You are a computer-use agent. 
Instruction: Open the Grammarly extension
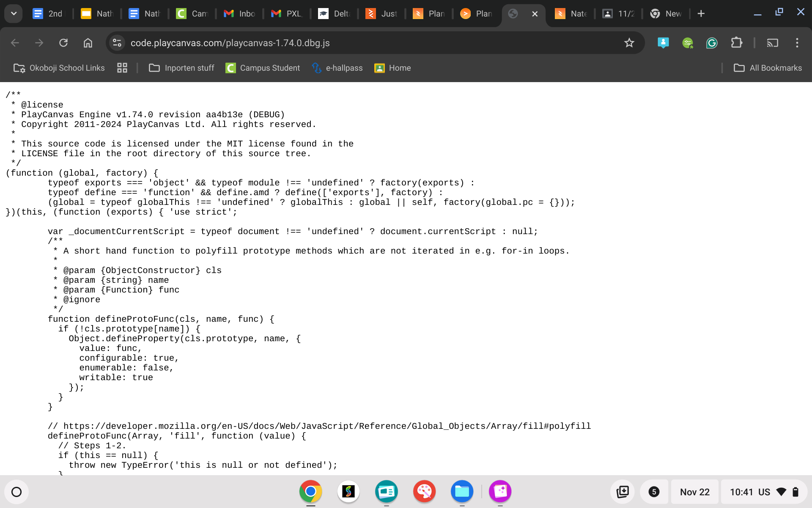(712, 43)
